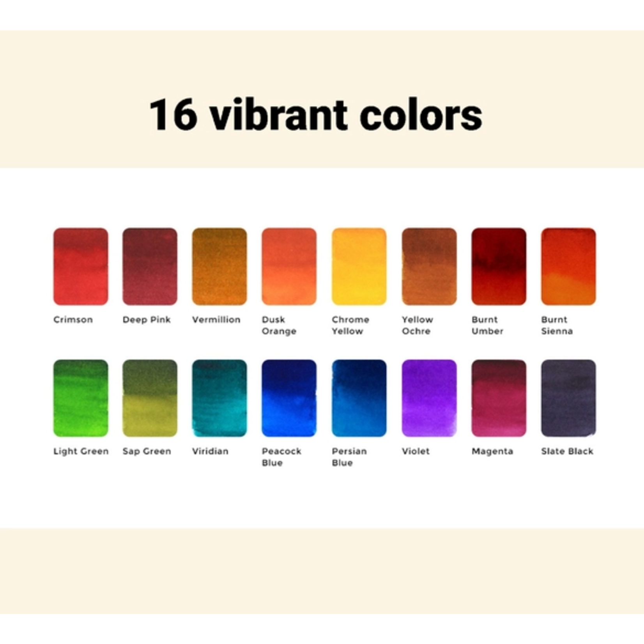Screen dimensions: 644x644
Task: Click the "Vermillion" label text
Action: pos(216,320)
